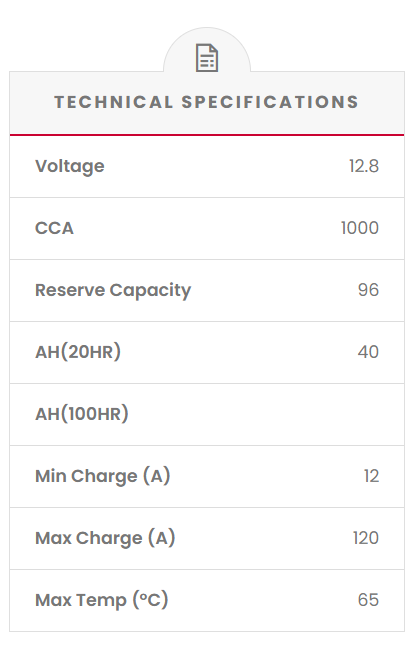Click the red divider line under the header

207,135
